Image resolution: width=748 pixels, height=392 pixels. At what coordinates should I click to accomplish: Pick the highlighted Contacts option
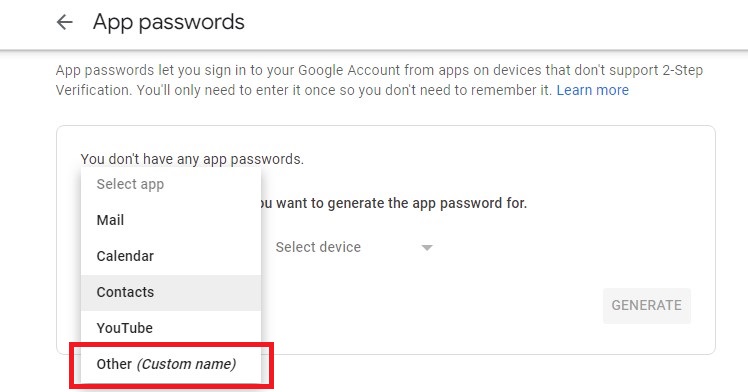171,292
